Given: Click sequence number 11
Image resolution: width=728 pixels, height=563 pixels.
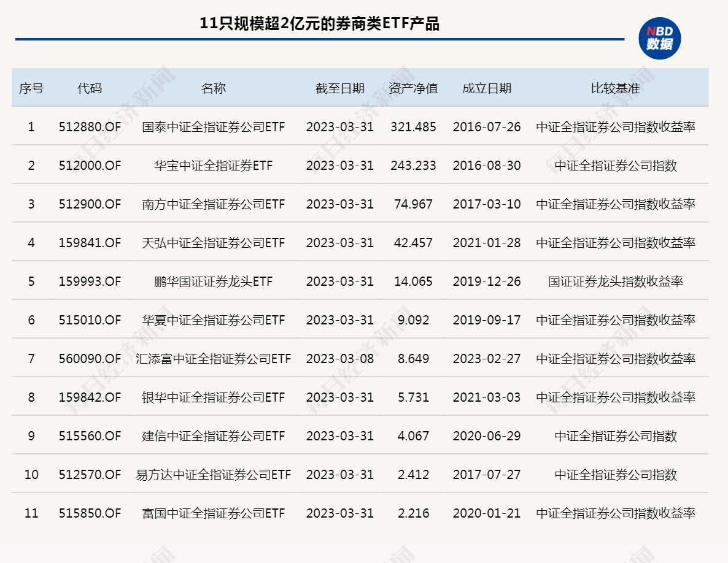Looking at the screenshot, I should [31, 513].
